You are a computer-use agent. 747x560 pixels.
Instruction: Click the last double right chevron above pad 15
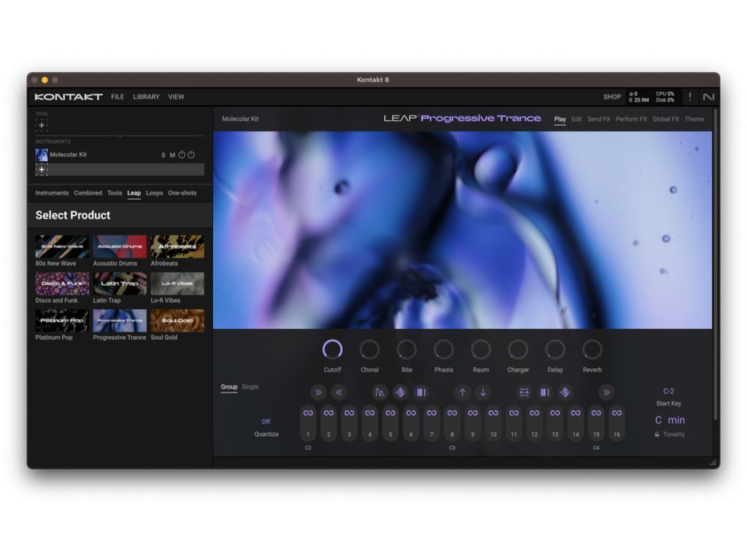coord(606,392)
